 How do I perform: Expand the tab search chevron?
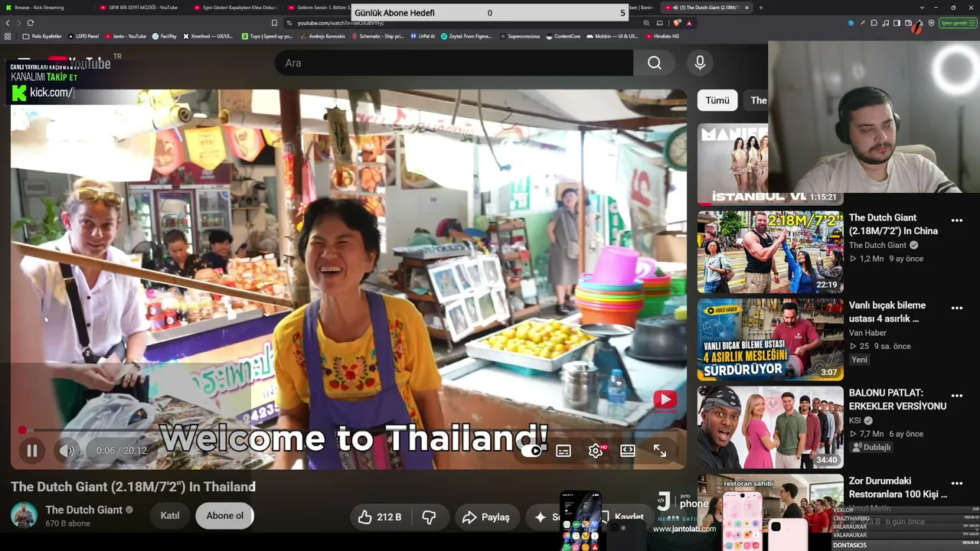tap(920, 8)
